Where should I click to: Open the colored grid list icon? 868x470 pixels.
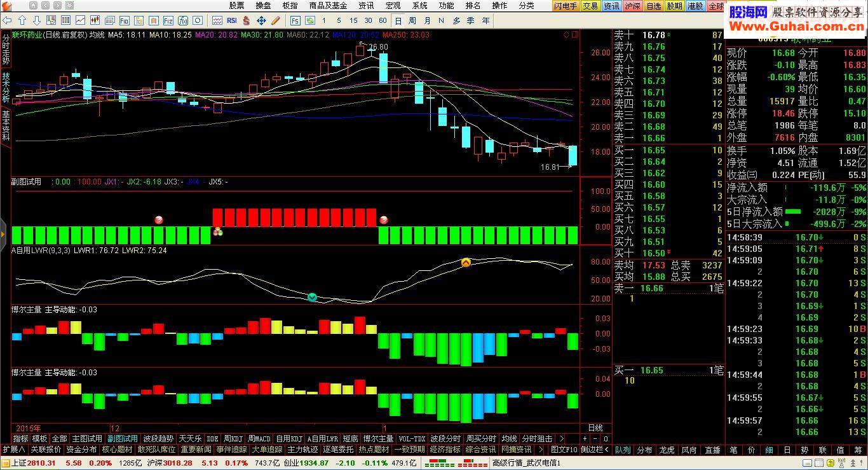point(67,21)
